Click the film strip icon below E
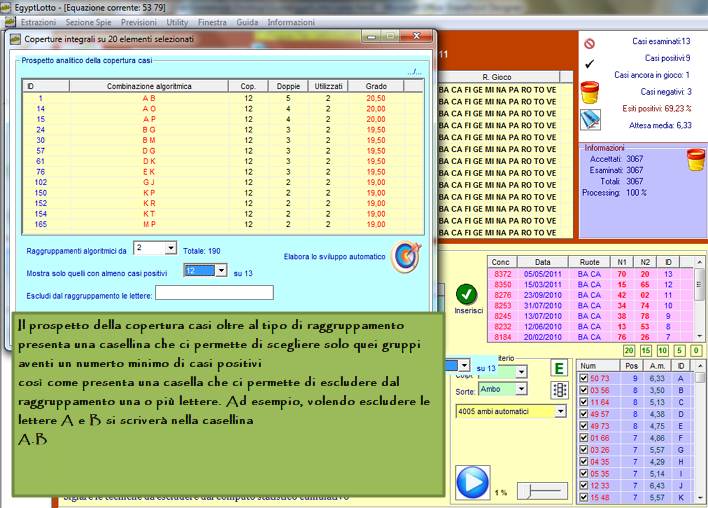 pos(559,390)
